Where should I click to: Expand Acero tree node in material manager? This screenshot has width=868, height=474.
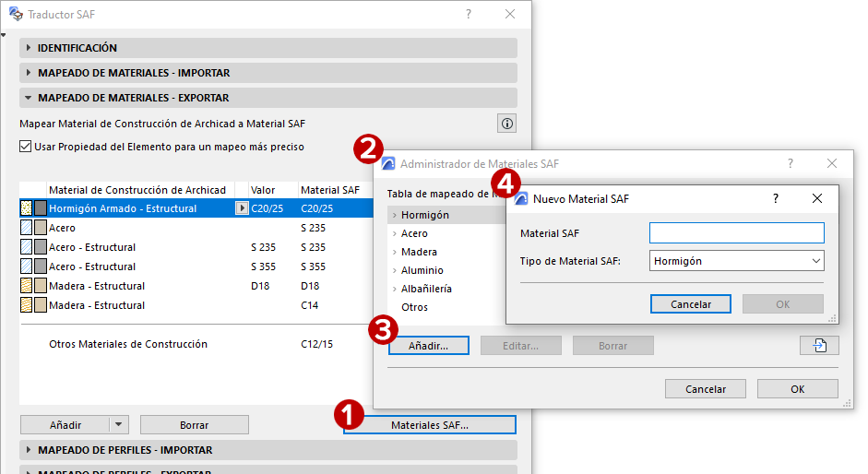point(394,233)
